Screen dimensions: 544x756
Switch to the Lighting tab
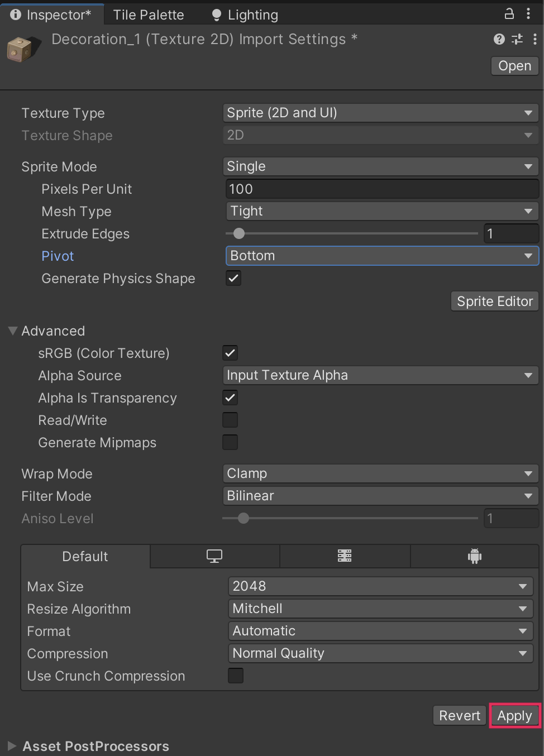click(x=245, y=15)
